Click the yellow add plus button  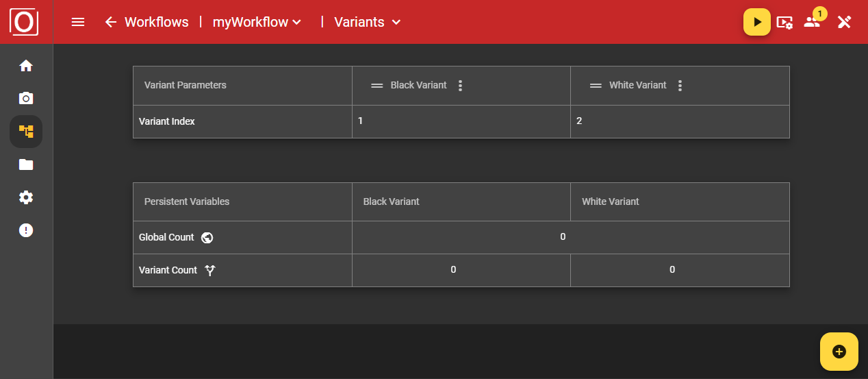(839, 352)
